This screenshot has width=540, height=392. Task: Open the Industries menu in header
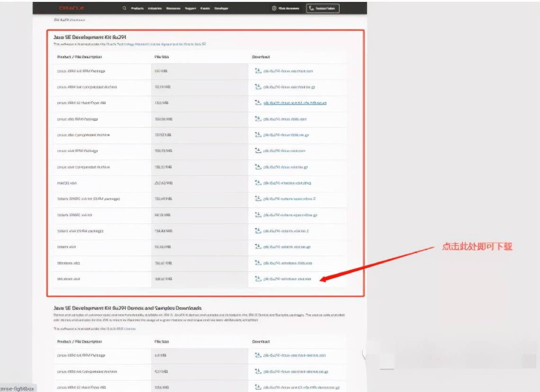point(154,8)
